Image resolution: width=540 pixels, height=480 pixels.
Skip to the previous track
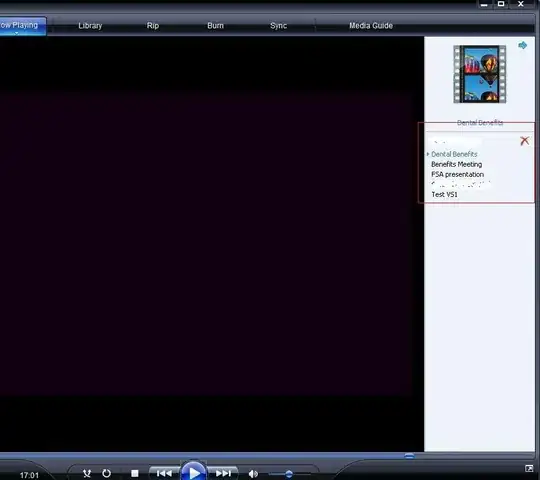coord(164,473)
